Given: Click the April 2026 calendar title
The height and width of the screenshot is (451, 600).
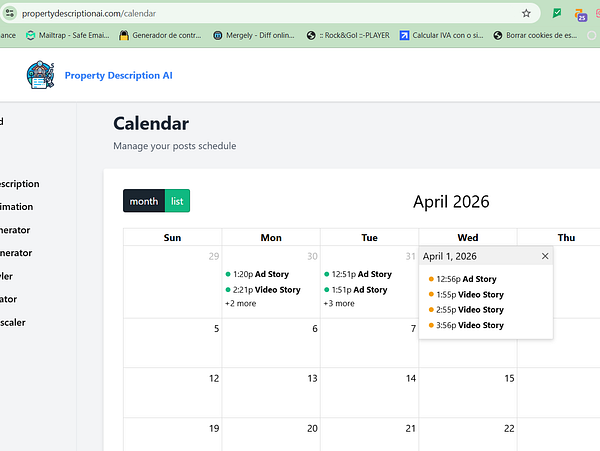Looking at the screenshot, I should click(451, 202).
